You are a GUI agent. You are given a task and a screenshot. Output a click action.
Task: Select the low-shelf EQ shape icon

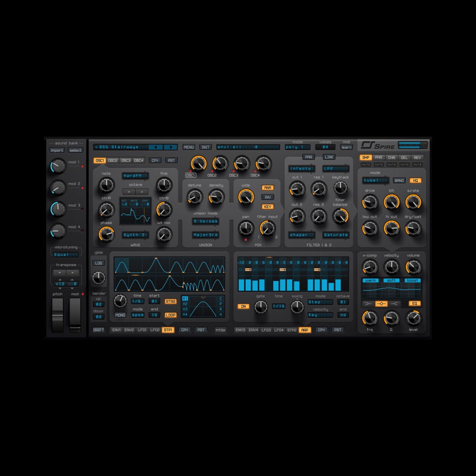(x=368, y=304)
